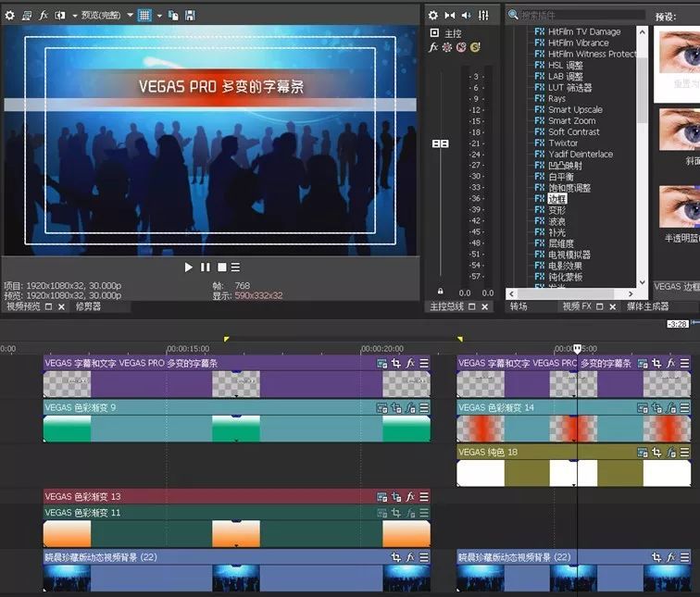Viewport: 700px width, 597px height.
Task: Open preview transport hamburger menu
Action: [x=235, y=267]
